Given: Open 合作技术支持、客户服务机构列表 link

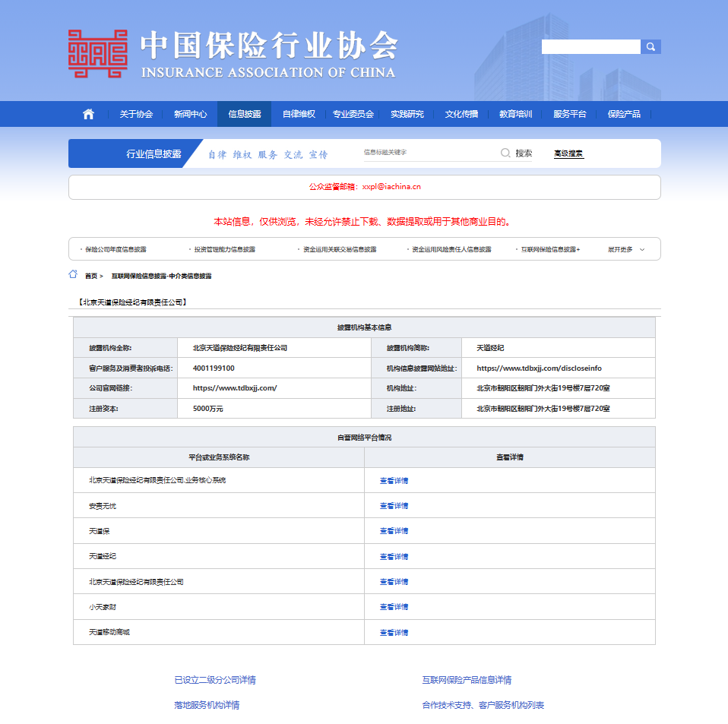Looking at the screenshot, I should point(483,705).
